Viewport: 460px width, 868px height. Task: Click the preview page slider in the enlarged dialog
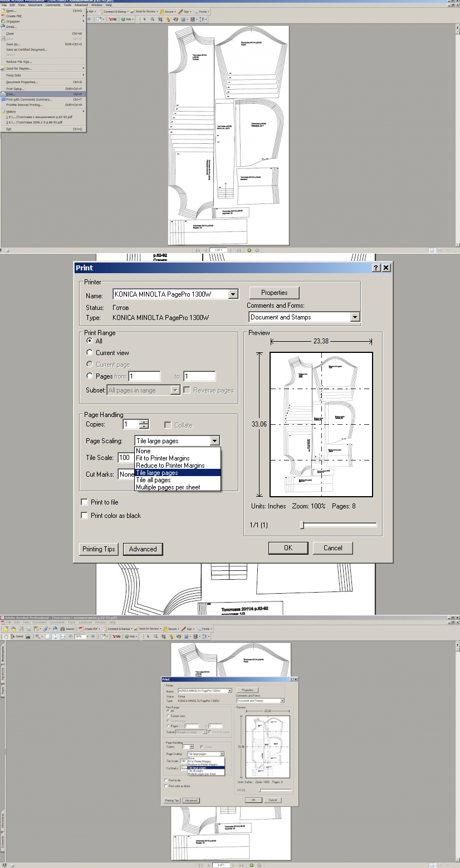338,525
